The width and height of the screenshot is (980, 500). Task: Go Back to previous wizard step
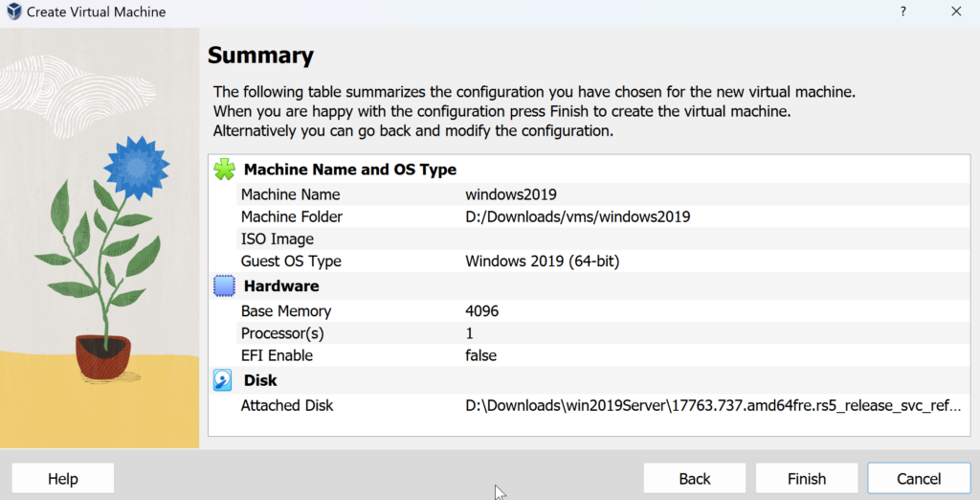[695, 479]
